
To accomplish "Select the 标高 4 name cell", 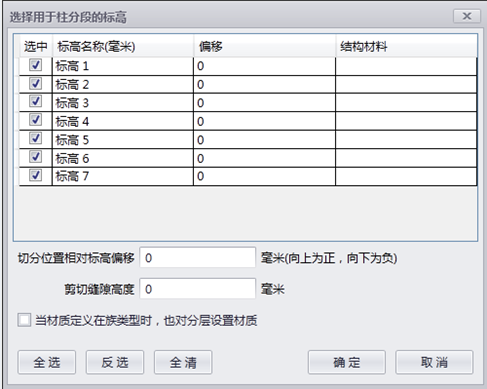I will [123, 121].
